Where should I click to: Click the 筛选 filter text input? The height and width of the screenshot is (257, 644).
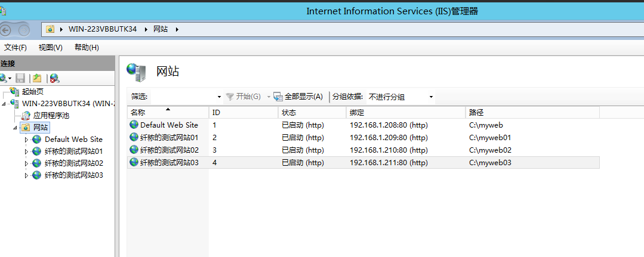click(x=184, y=97)
